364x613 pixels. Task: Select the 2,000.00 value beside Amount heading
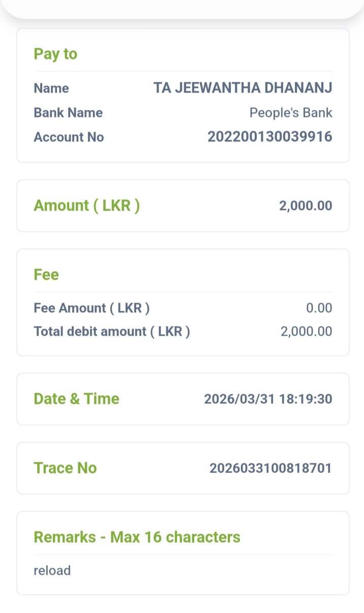(x=305, y=206)
